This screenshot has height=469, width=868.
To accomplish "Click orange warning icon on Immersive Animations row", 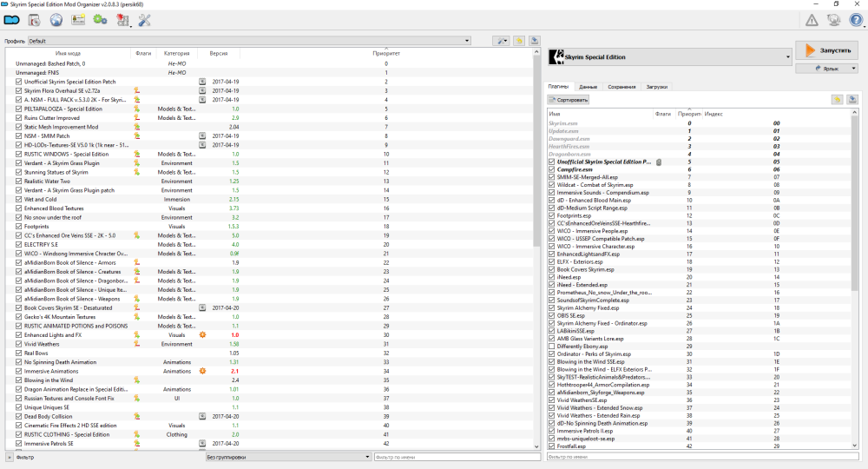I will 202,371.
